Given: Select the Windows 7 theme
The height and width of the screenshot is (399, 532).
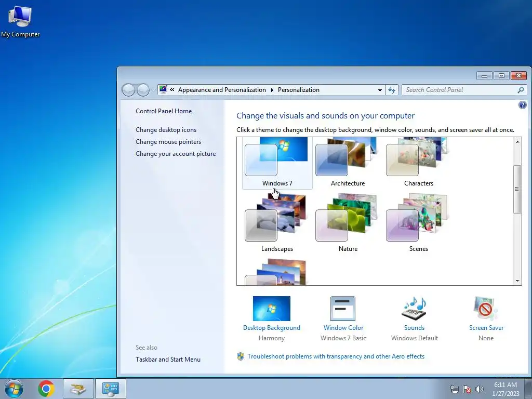Looking at the screenshot, I should [x=277, y=163].
